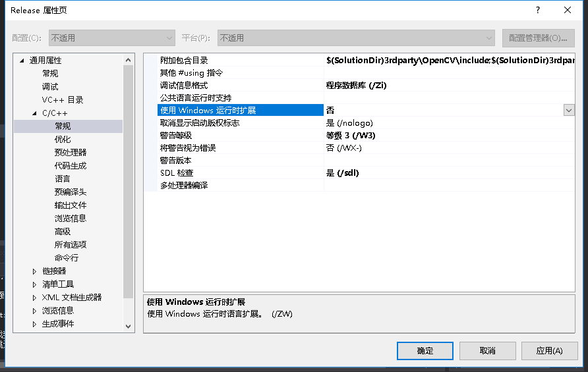Image resolution: width=588 pixels, height=372 pixels.
Task: Select 使用 Windows 运行时扩展 property
Action: click(241, 110)
